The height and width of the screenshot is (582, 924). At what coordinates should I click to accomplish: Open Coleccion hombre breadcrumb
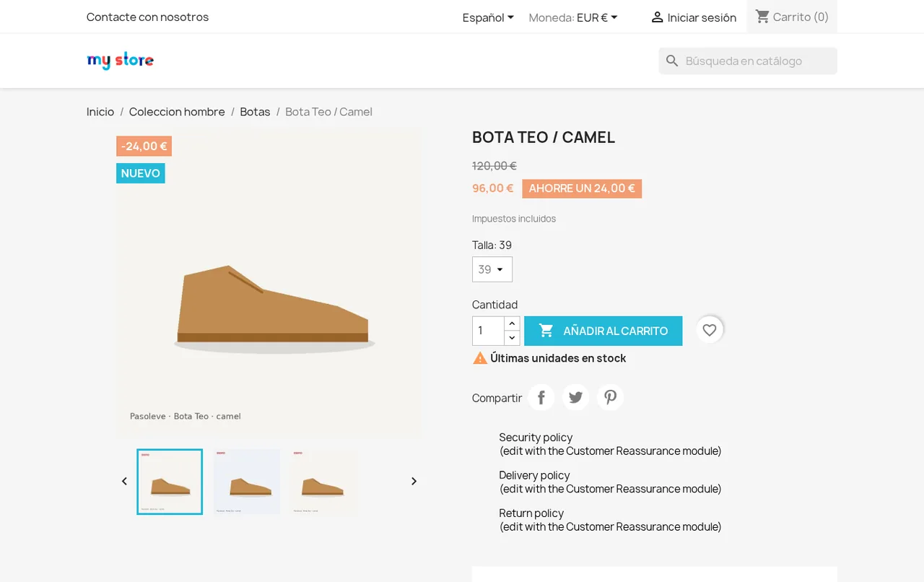(177, 112)
